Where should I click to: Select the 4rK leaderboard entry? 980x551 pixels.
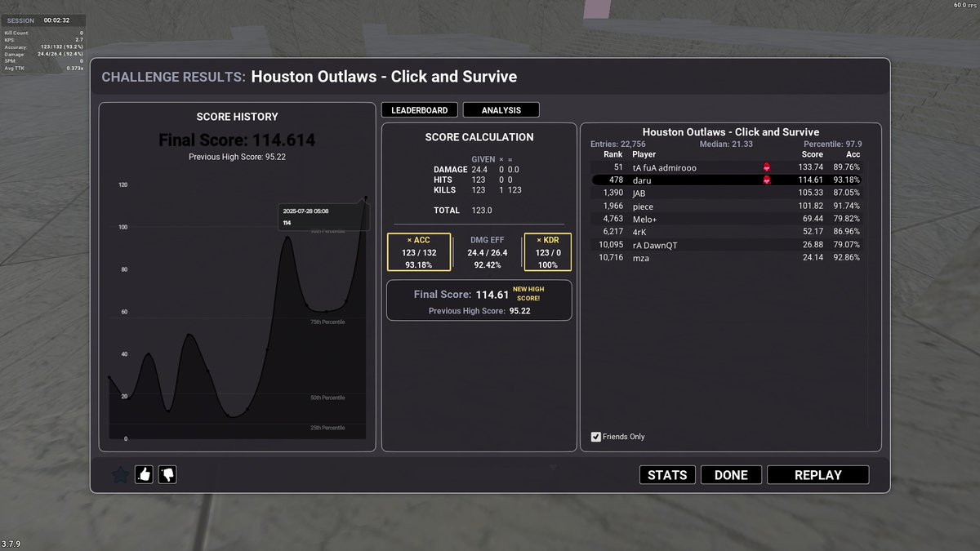pos(726,232)
